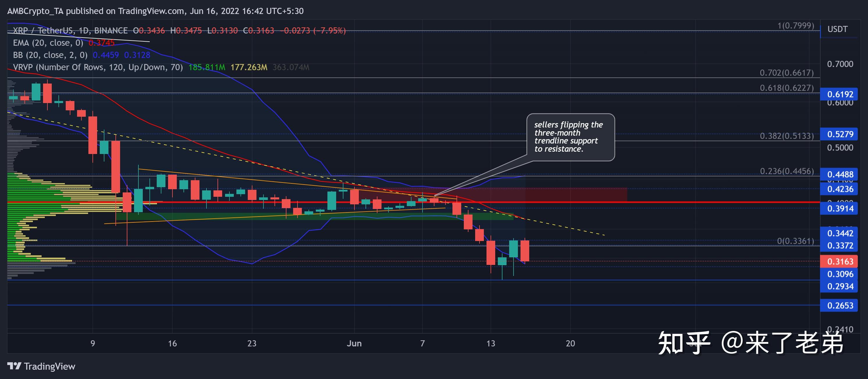Click the 0.4488 price label

coord(839,174)
